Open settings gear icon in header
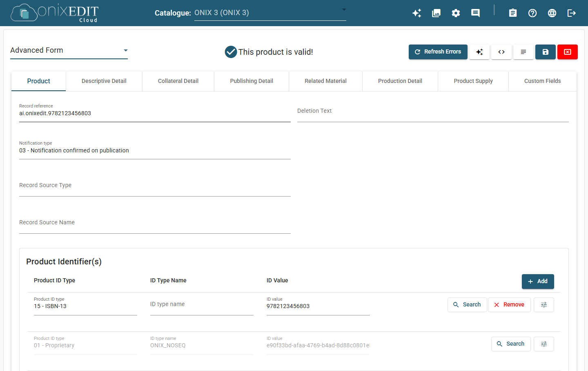588x371 pixels. [x=456, y=13]
